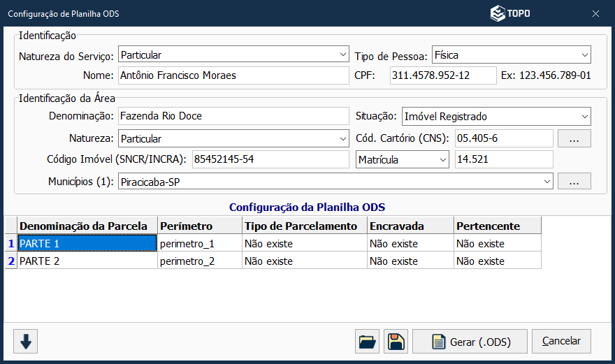Expand the Situação dropdown
This screenshot has height=364, width=615.
pos(584,117)
